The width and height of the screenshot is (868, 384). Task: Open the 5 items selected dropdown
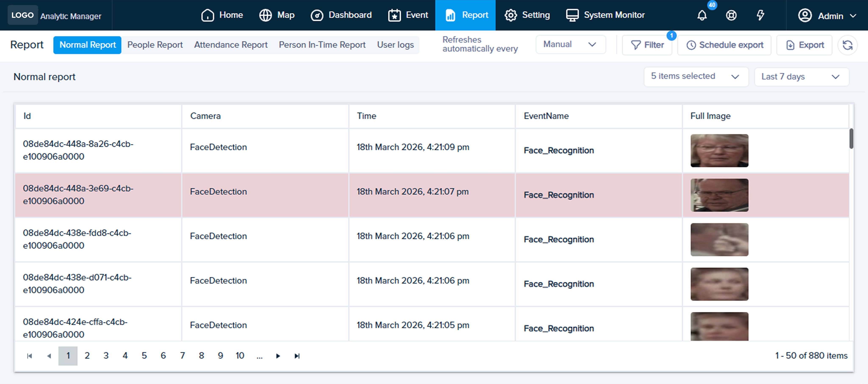point(695,77)
